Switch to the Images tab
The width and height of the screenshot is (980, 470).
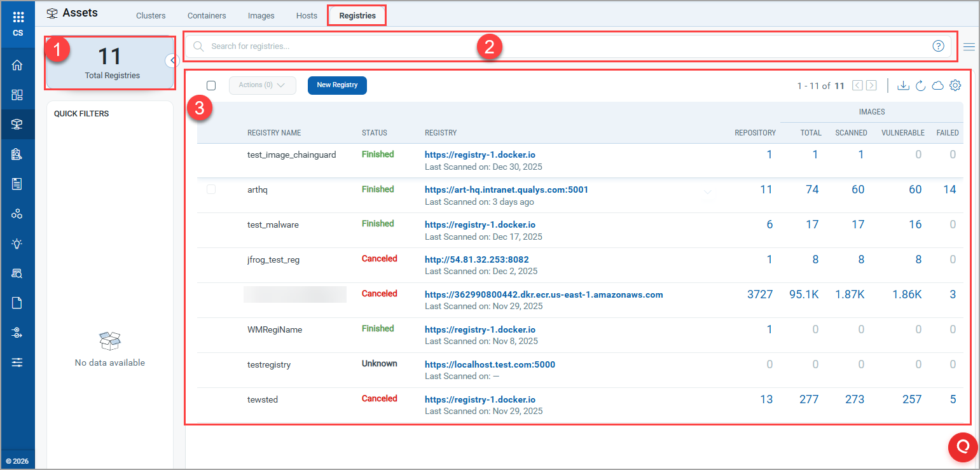(x=261, y=15)
